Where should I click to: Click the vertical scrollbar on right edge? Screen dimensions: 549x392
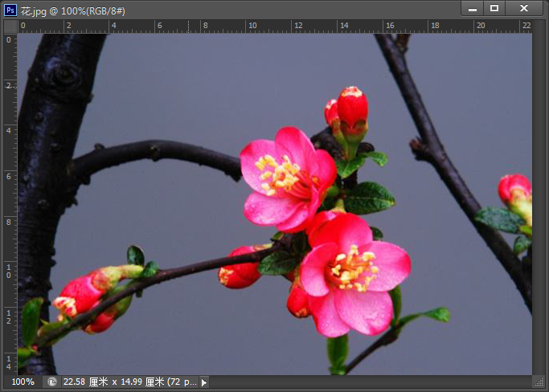pyautogui.click(x=539, y=201)
